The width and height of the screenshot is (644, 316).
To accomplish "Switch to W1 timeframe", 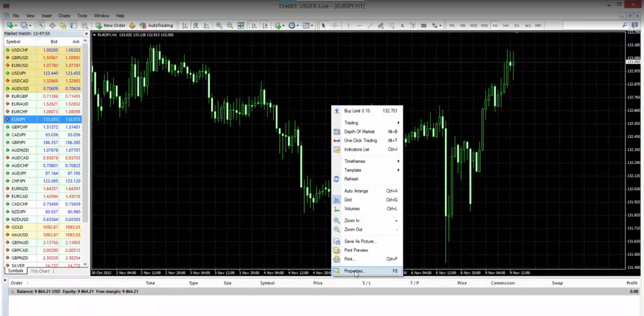I will point(528,25).
